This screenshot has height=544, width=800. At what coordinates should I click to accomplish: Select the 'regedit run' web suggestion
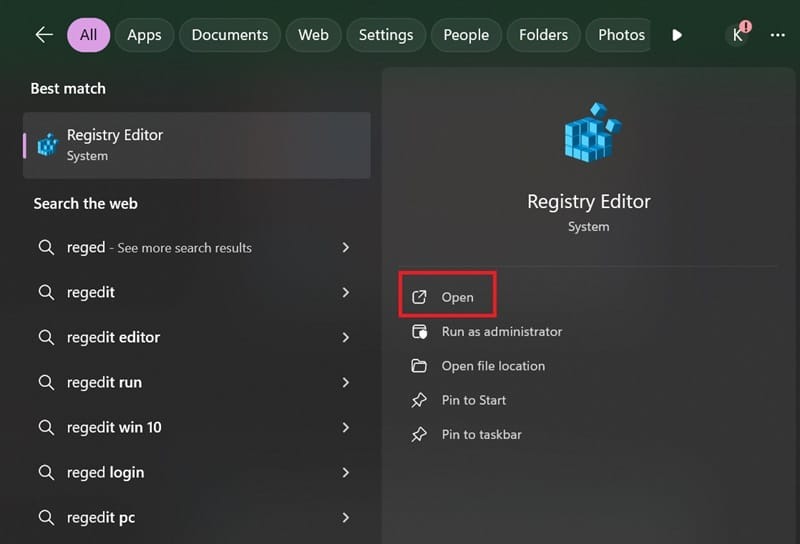(197, 382)
